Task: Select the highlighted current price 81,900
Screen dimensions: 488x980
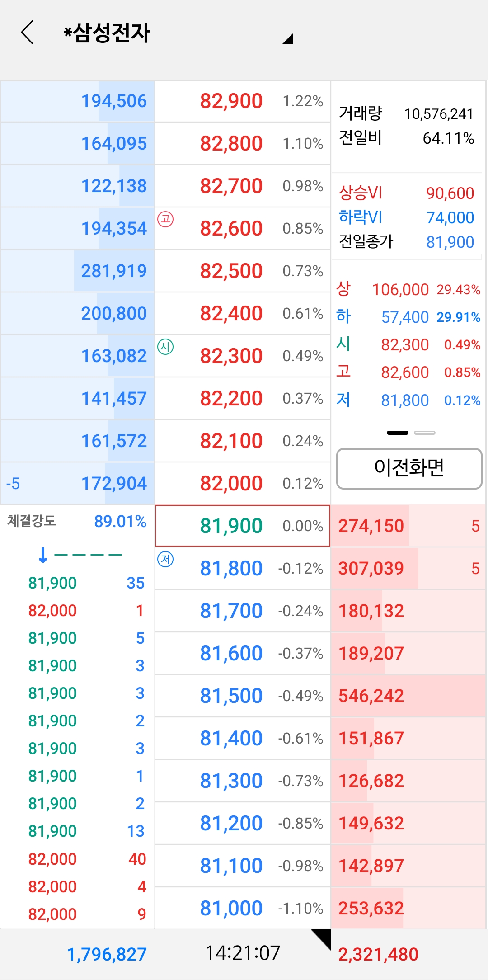Action: 231,526
